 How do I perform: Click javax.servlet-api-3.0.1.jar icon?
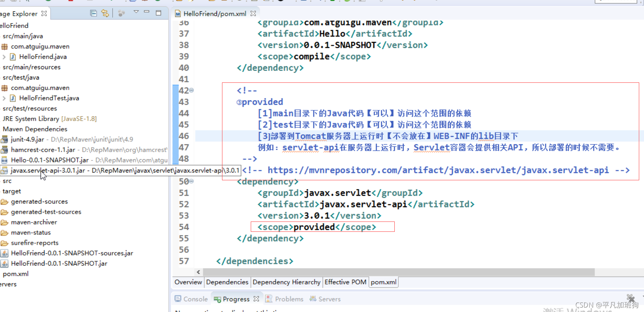(4, 170)
